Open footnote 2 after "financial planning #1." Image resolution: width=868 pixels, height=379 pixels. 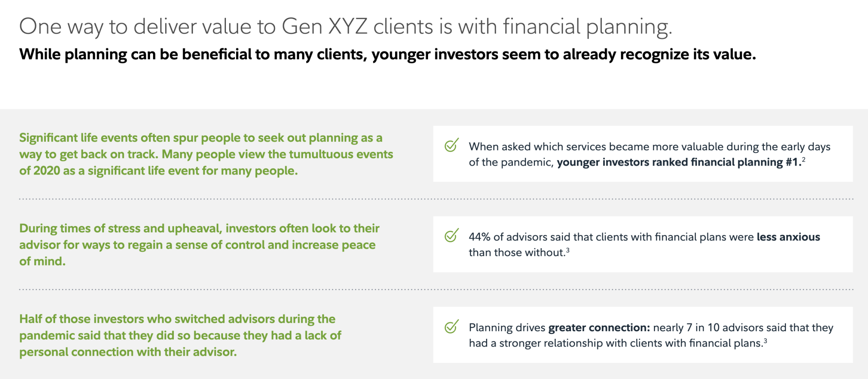click(804, 160)
